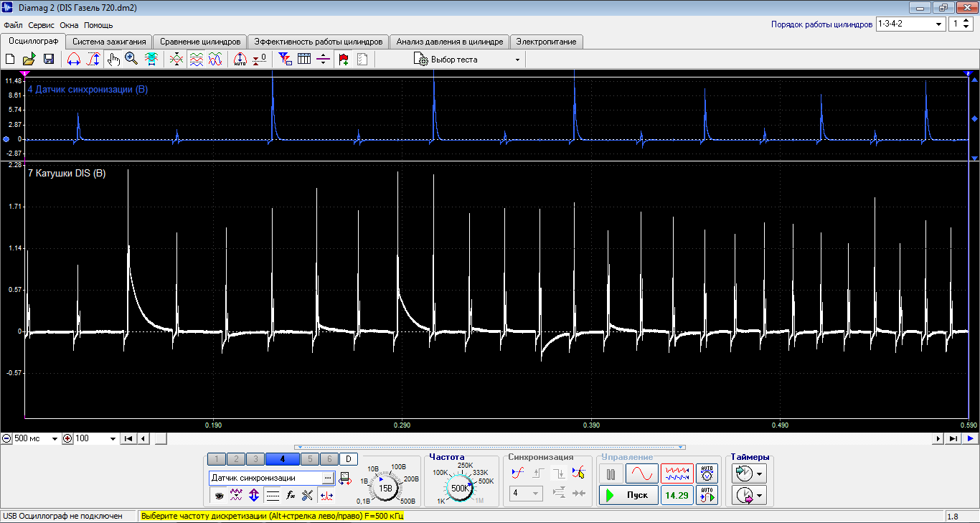Screen dimensions: 980x523
Task: Open the sensor selection ellipsis button
Action: (328, 478)
